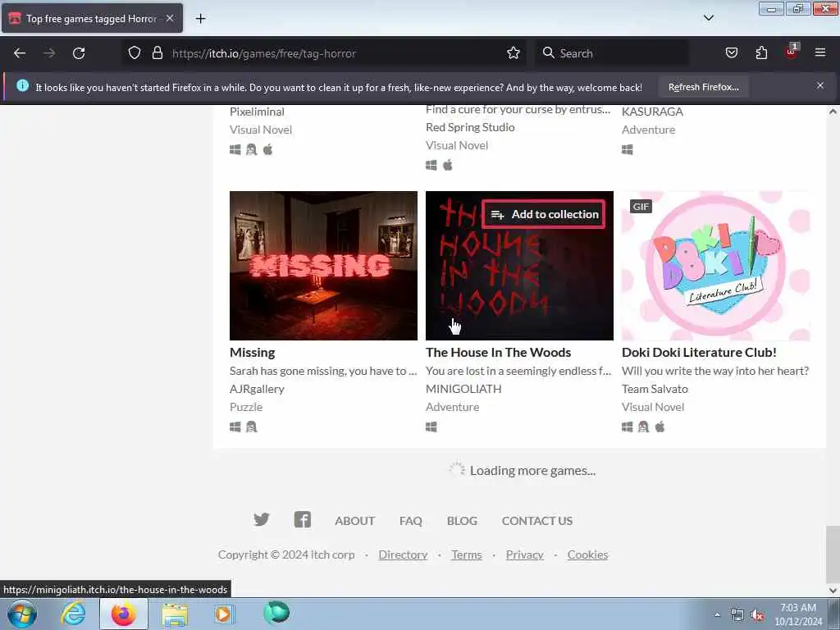This screenshot has width=840, height=630.
Task: Open itch.io Twitter icon in footer
Action: pyautogui.click(x=262, y=519)
